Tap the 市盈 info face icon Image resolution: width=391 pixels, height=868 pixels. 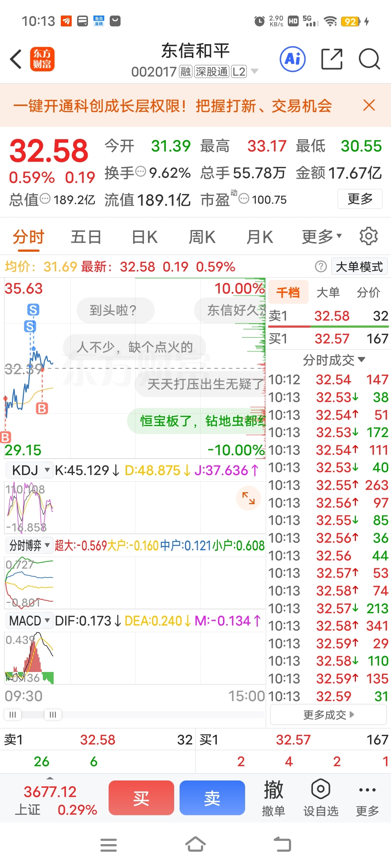coord(244,198)
